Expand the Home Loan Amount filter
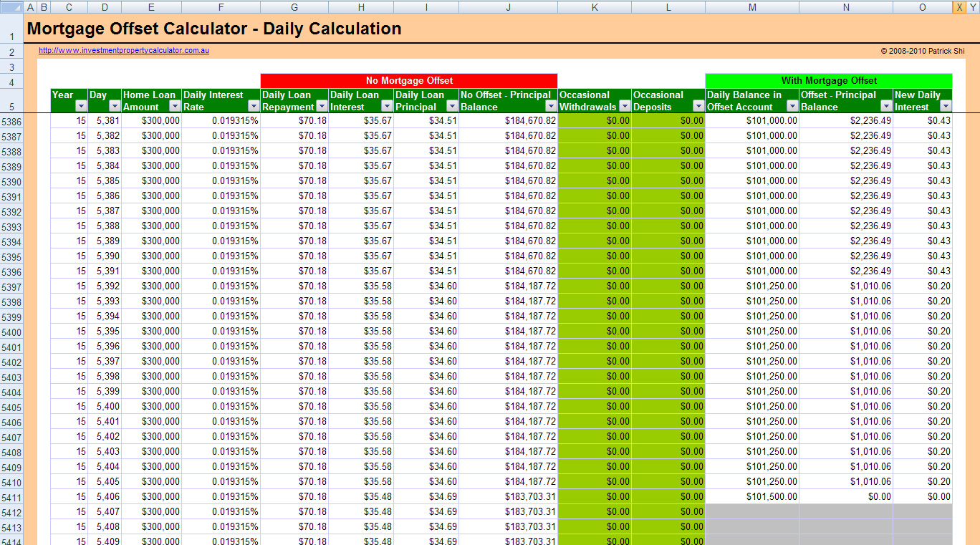Image resolution: width=980 pixels, height=545 pixels. [174, 106]
